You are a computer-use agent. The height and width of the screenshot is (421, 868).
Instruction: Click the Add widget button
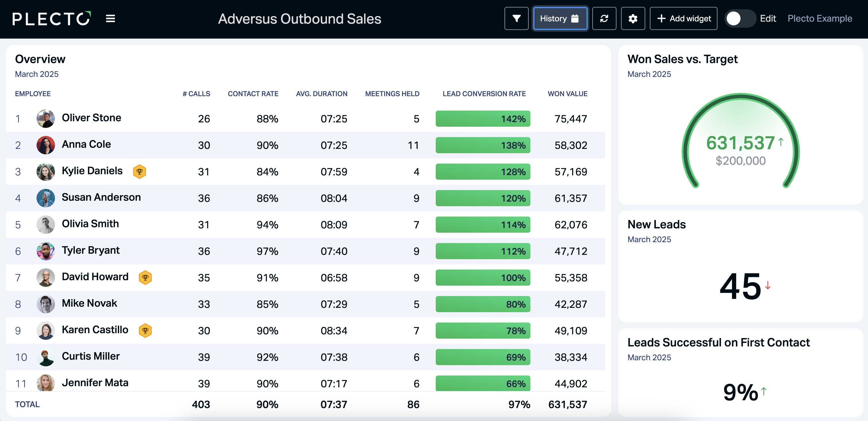coord(683,18)
